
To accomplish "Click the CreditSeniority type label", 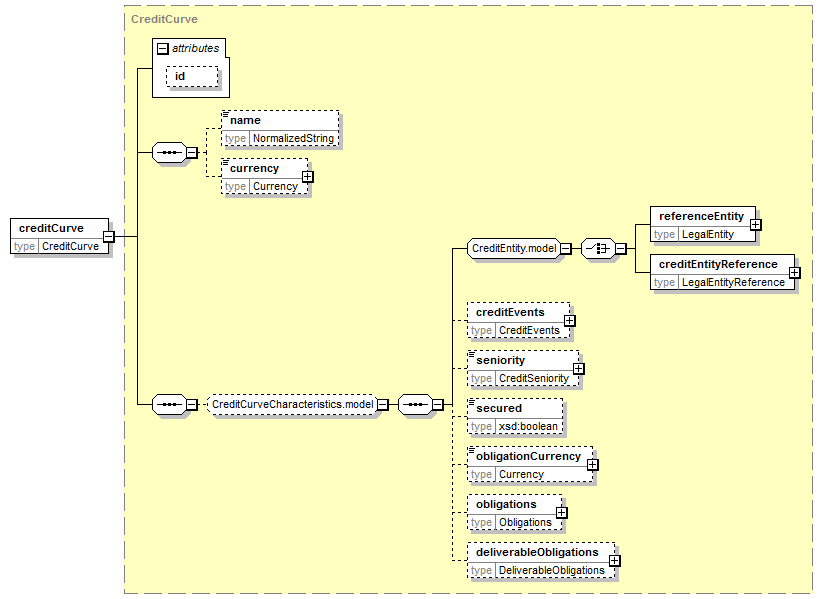I will tap(534, 379).
